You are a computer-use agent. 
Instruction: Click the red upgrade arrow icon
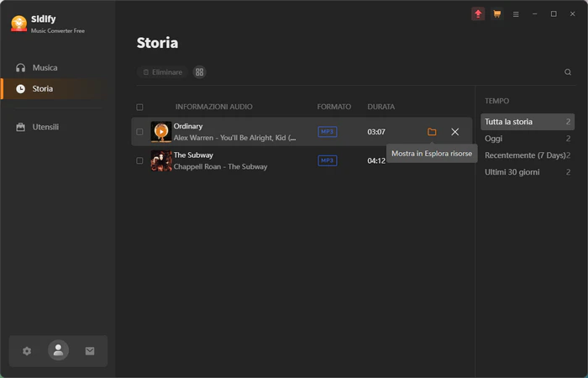tap(478, 14)
